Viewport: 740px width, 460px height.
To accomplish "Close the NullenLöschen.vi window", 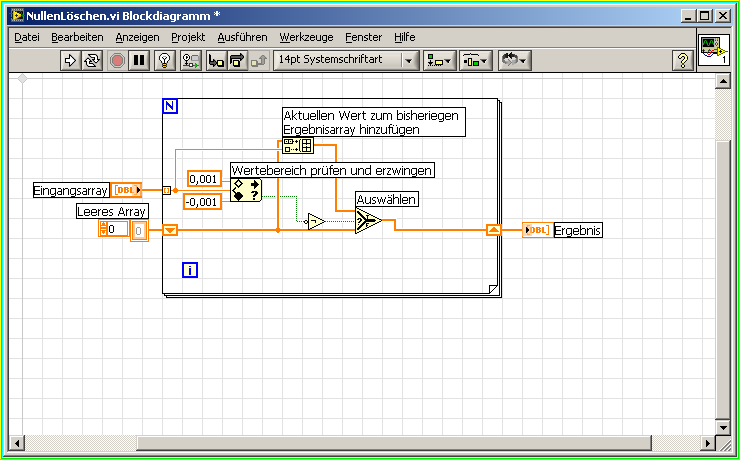I will (x=723, y=16).
